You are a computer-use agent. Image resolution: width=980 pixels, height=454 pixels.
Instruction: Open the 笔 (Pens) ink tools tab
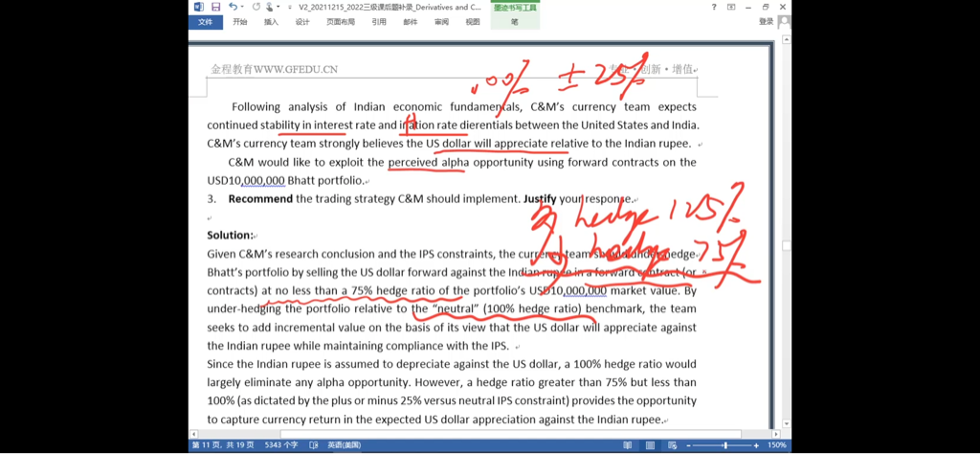coord(515,22)
